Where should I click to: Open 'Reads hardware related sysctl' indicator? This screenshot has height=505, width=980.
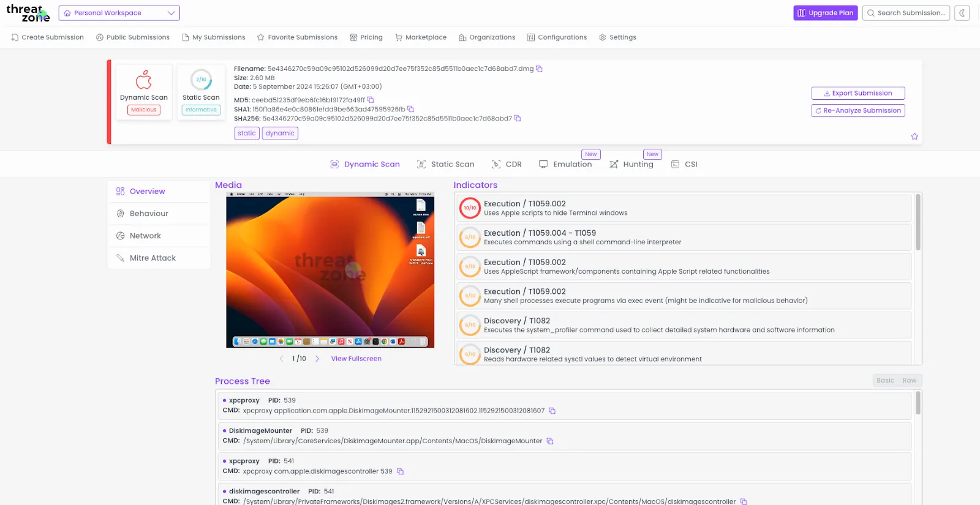coord(684,354)
